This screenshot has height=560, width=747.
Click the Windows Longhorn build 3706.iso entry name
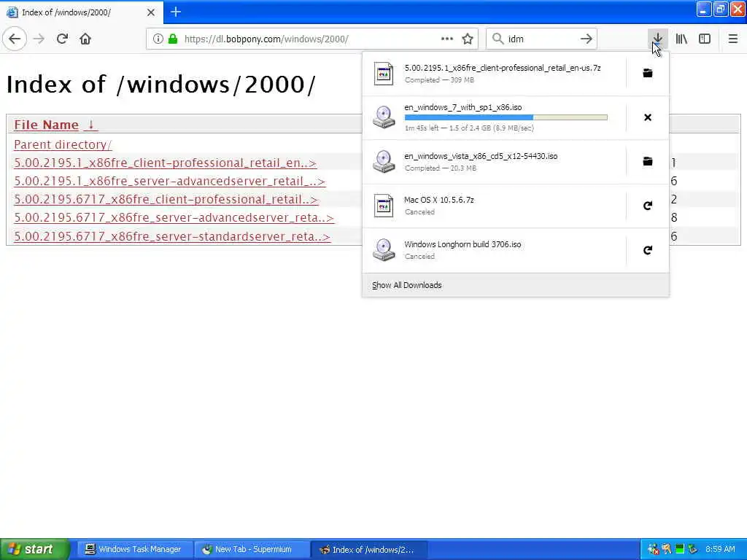point(462,244)
